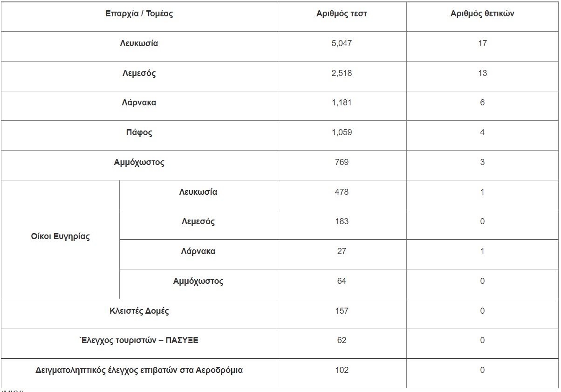Click the "Αριθμός θετικών" header cell

482,14
